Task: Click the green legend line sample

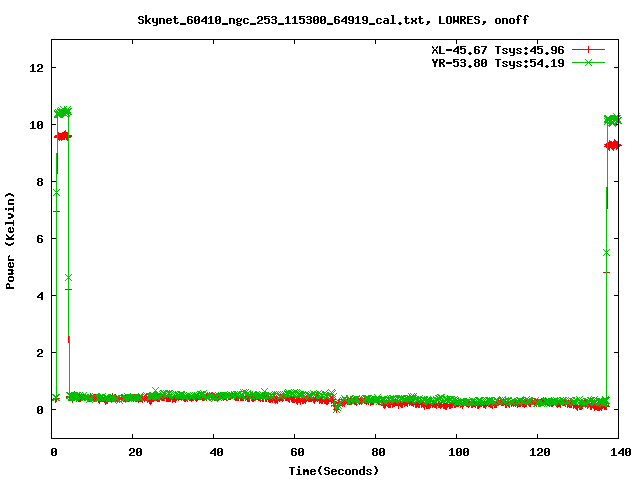Action: coord(588,63)
